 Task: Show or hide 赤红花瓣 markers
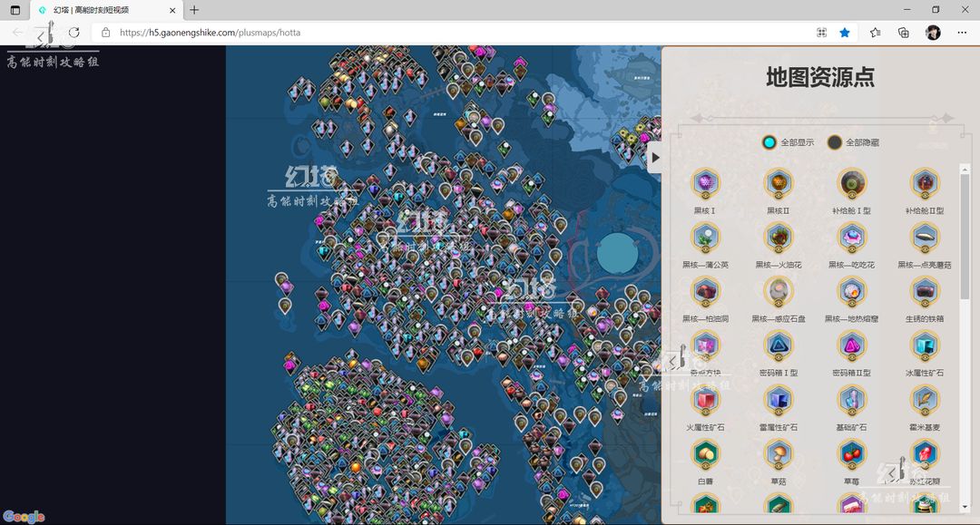tap(925, 454)
